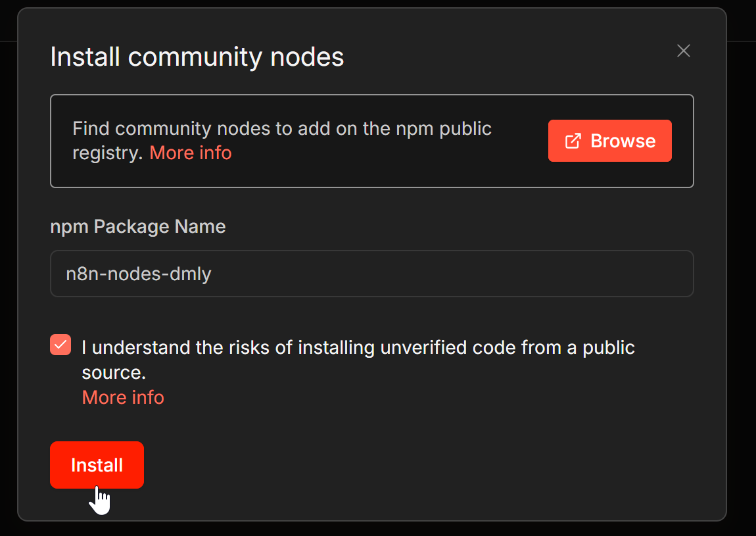Open More info link about npm registry
This screenshot has height=536, width=756.
tap(191, 153)
